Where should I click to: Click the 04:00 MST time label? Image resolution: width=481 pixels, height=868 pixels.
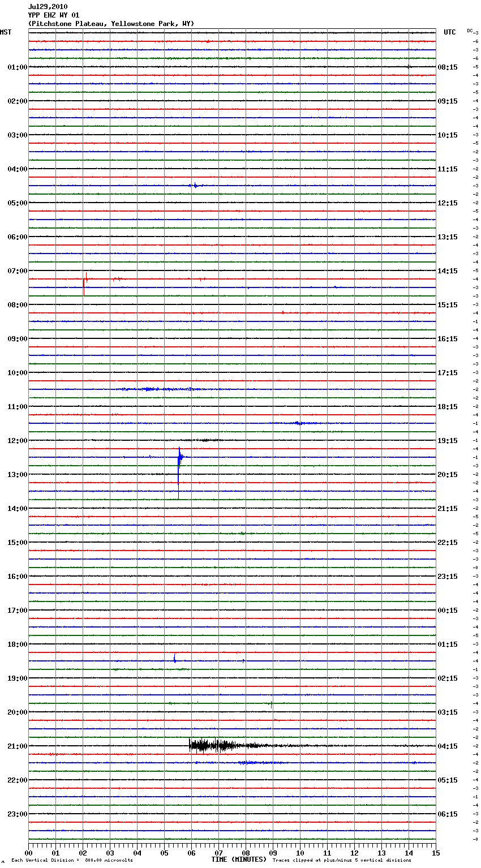click(x=18, y=169)
